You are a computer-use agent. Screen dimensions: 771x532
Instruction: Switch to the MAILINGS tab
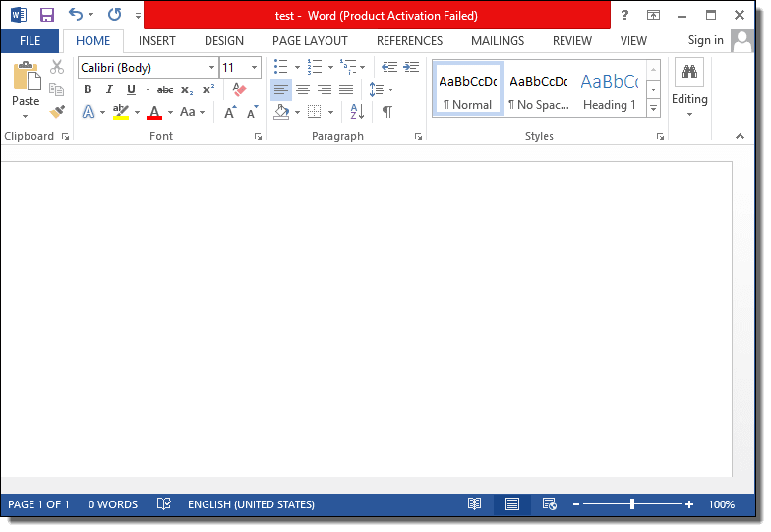coord(498,41)
